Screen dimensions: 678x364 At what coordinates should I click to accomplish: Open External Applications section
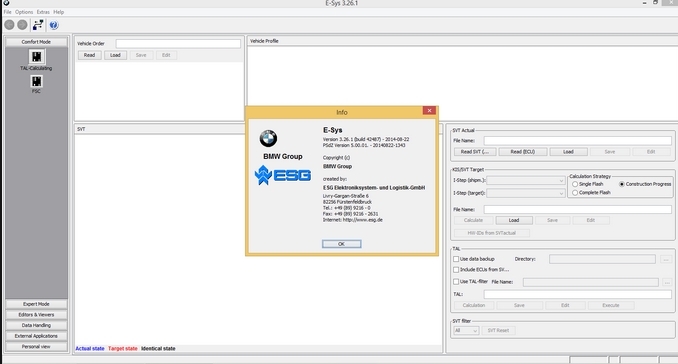point(36,336)
